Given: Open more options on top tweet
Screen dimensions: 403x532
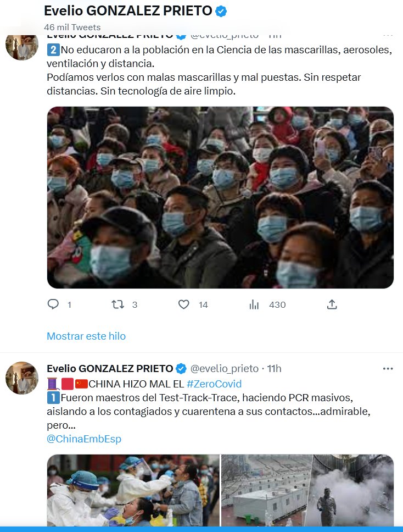Looking at the screenshot, I should coord(388,35).
